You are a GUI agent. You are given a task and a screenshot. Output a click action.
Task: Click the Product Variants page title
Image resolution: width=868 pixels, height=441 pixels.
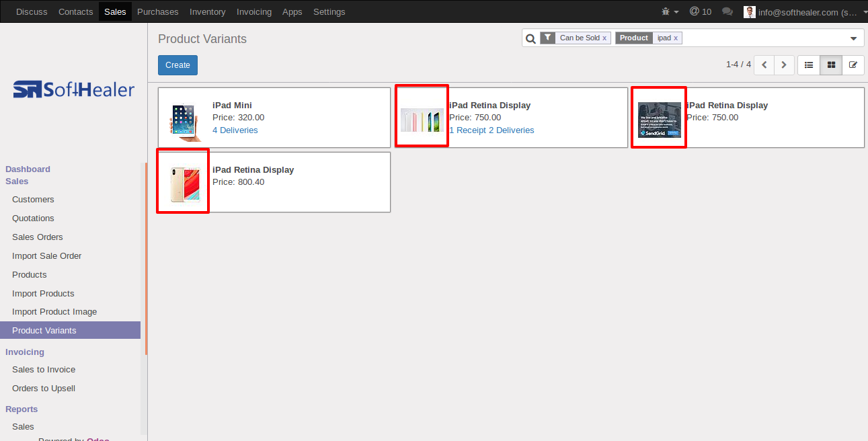coord(202,39)
